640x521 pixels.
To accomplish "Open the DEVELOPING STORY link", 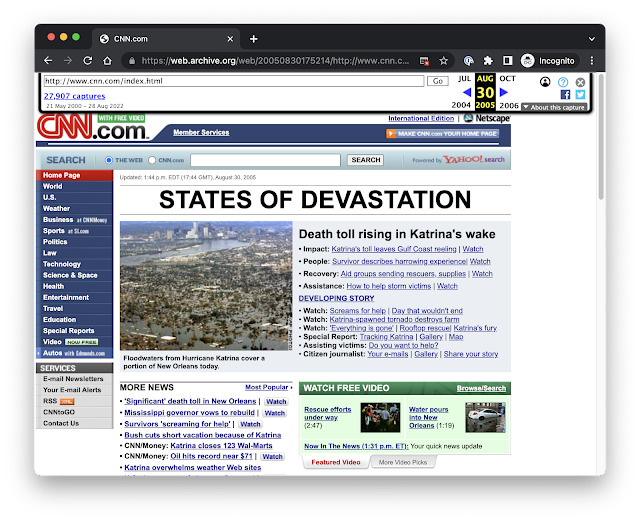I will tap(336, 298).
